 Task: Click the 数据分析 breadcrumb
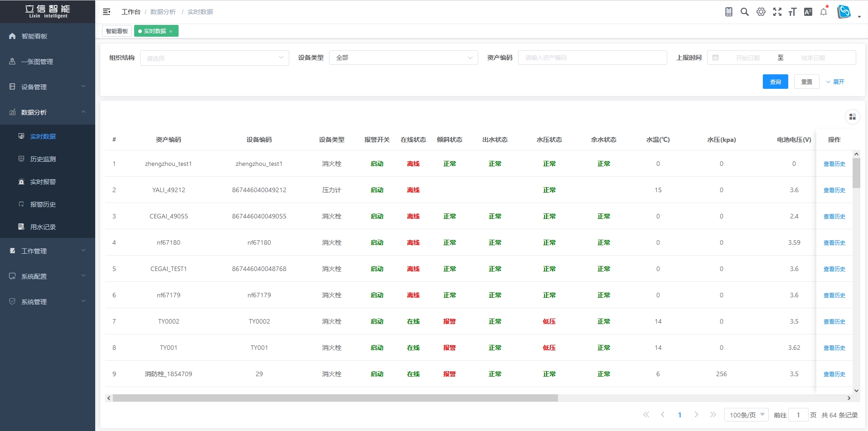click(163, 12)
